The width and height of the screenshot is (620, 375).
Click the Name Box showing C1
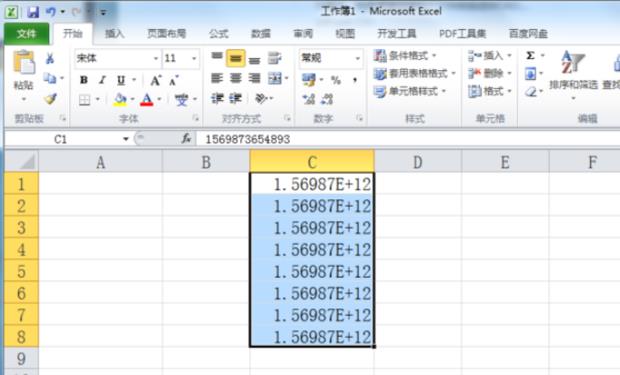click(61, 139)
